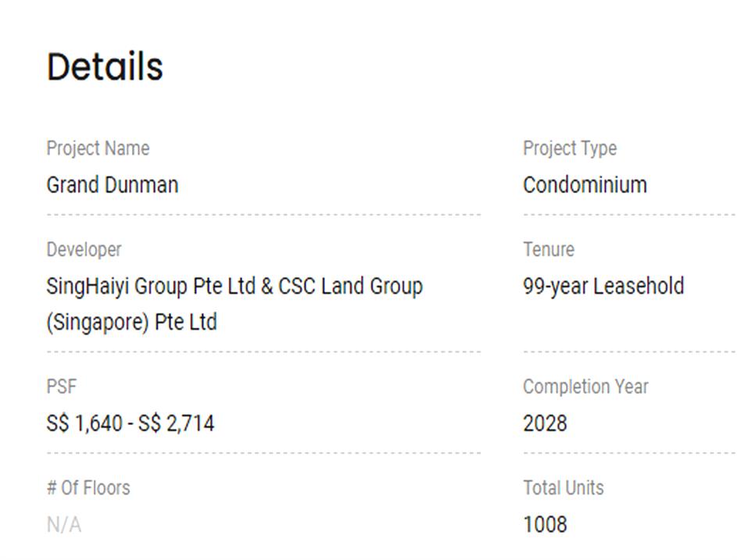
Task: Click the Details section heading
Action: point(105,67)
